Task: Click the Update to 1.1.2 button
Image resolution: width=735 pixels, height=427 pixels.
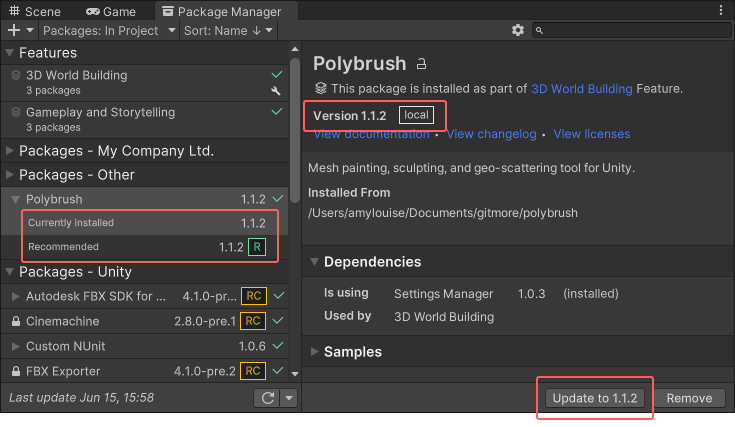Action: tap(596, 398)
